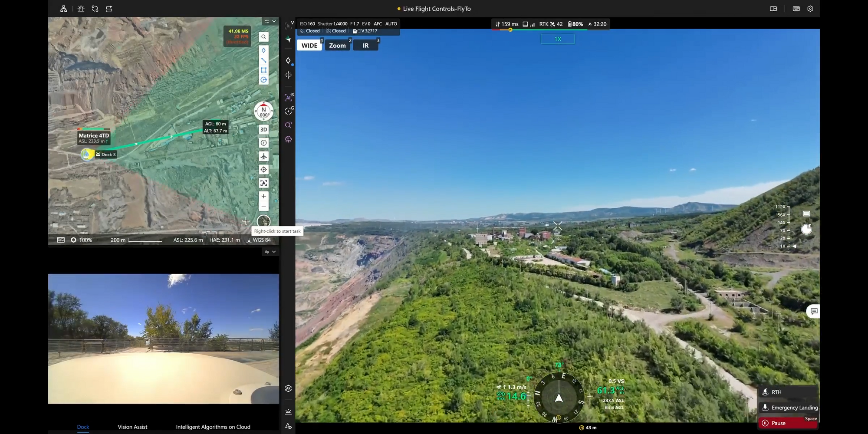The height and width of the screenshot is (434, 868).
Task: Select the rectangle area annotation tool
Action: click(263, 70)
